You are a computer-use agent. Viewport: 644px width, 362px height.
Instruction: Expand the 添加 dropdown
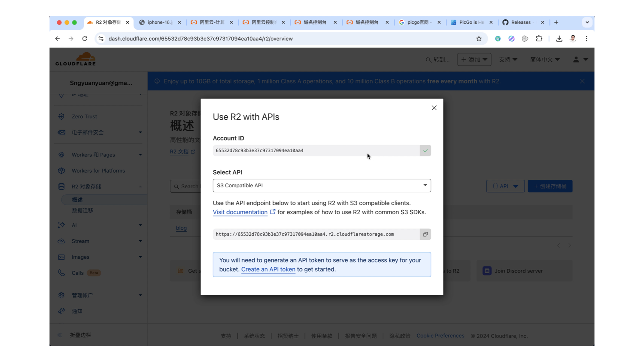click(x=474, y=59)
